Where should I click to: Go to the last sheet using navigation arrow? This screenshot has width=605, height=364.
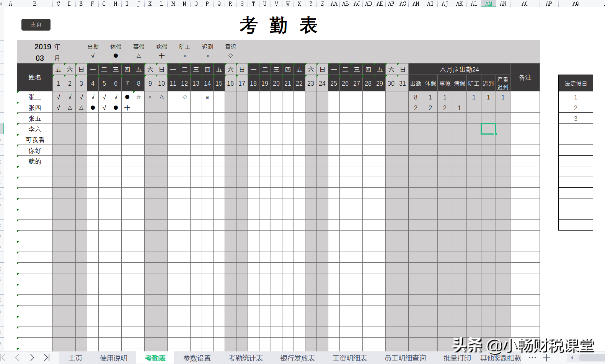[47, 357]
